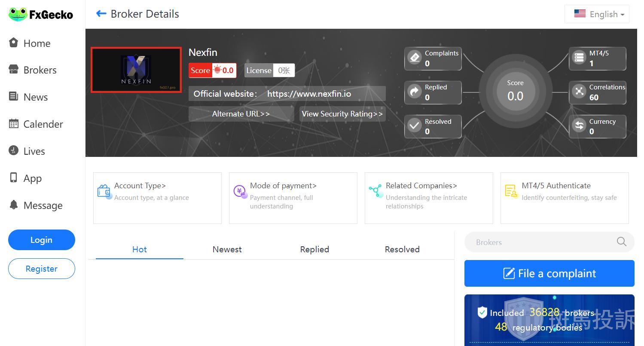Image resolution: width=644 pixels, height=346 pixels.
Task: Click the MT4/5 server icon
Action: pyautogui.click(x=579, y=58)
